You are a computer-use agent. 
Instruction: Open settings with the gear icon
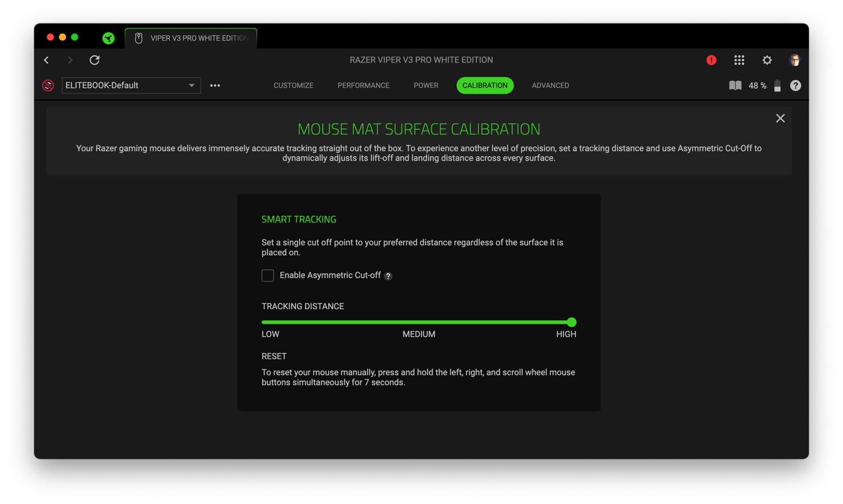[767, 60]
